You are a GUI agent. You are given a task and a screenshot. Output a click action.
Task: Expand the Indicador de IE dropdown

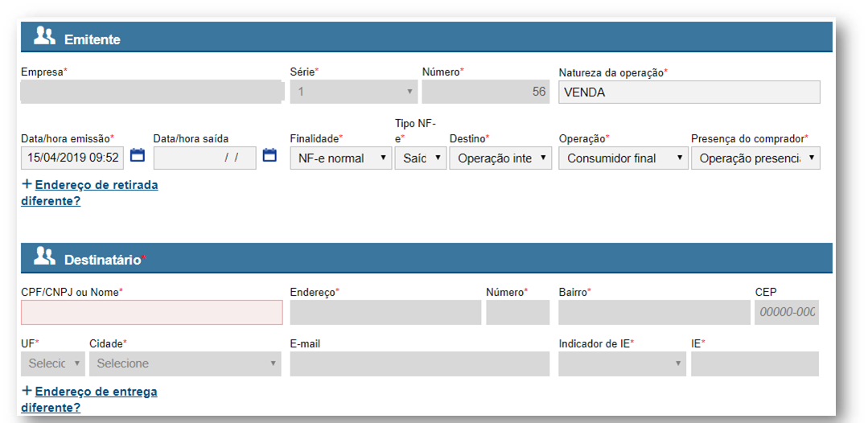[x=622, y=363]
